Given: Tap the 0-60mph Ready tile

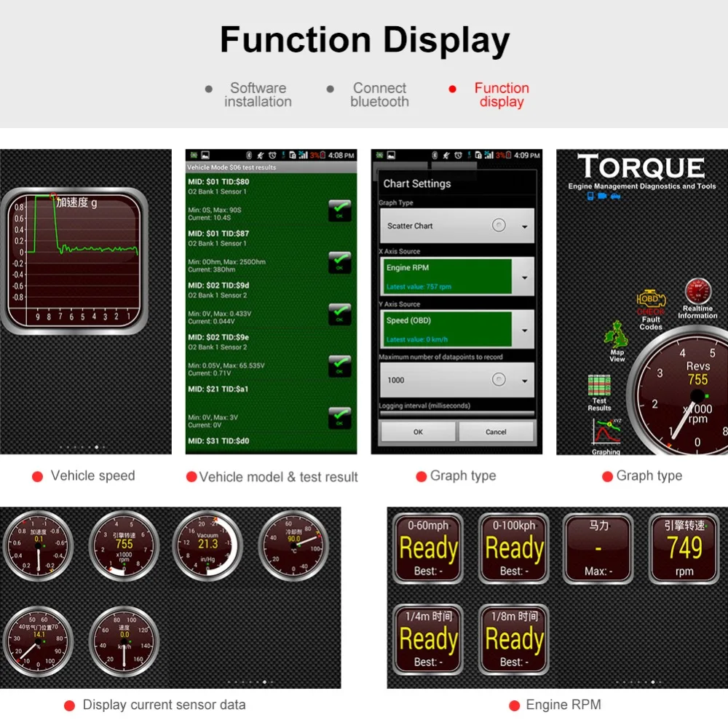Looking at the screenshot, I should (427, 549).
